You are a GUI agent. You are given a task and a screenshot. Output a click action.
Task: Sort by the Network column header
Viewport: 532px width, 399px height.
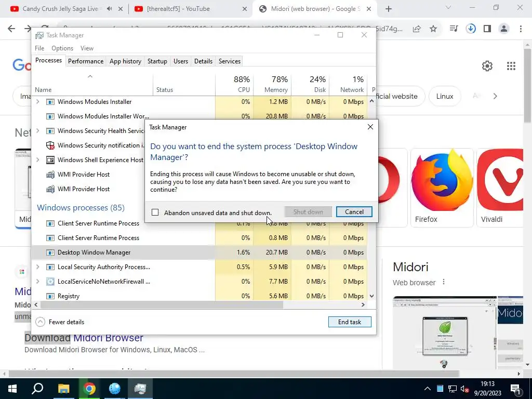coord(348,84)
